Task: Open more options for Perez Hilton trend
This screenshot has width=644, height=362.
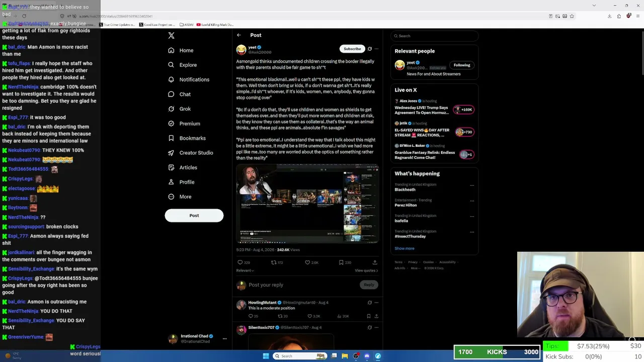Action: [472, 201]
